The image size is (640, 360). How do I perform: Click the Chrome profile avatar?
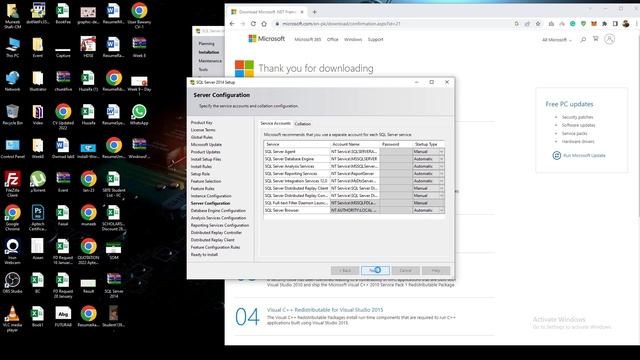pos(626,24)
